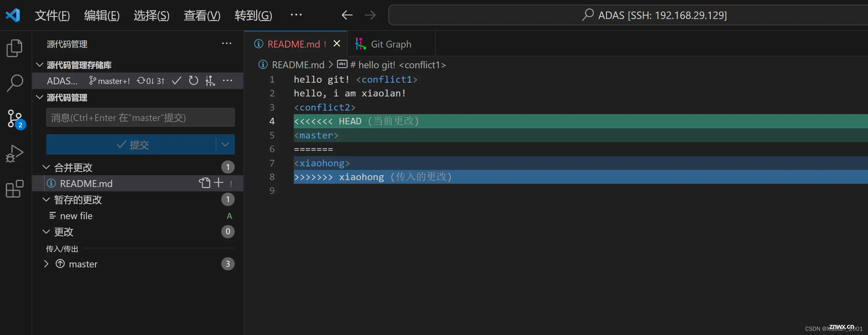
Task: Open the 选择(S) menu
Action: coord(152,15)
